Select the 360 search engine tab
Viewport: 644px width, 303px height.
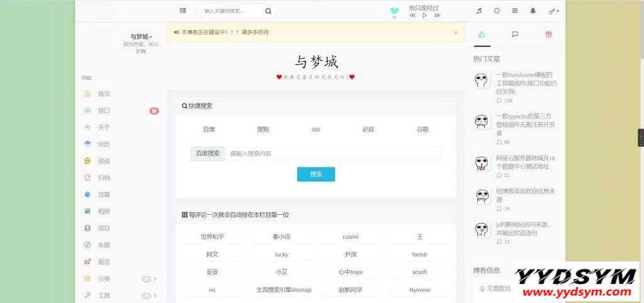[x=316, y=130]
